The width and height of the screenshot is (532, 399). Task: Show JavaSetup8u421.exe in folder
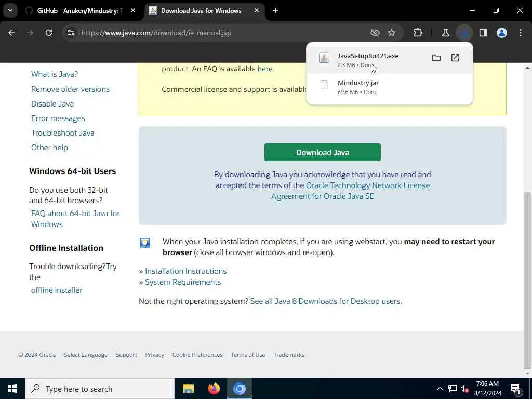(x=436, y=58)
